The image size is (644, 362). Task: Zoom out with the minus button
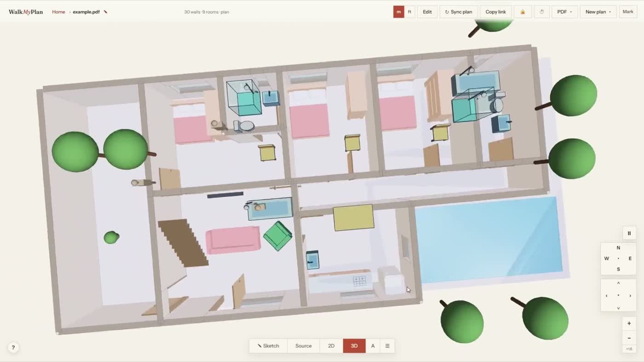(x=629, y=339)
